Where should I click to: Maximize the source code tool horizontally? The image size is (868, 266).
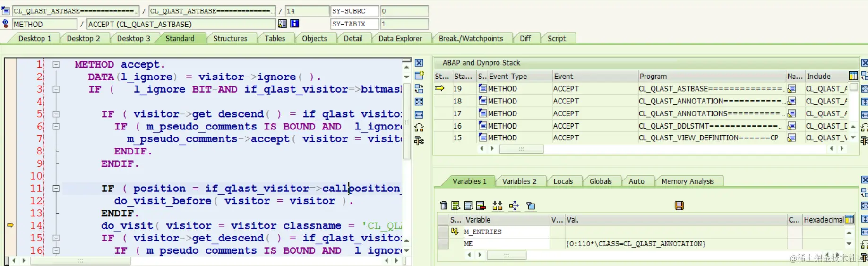tap(419, 114)
